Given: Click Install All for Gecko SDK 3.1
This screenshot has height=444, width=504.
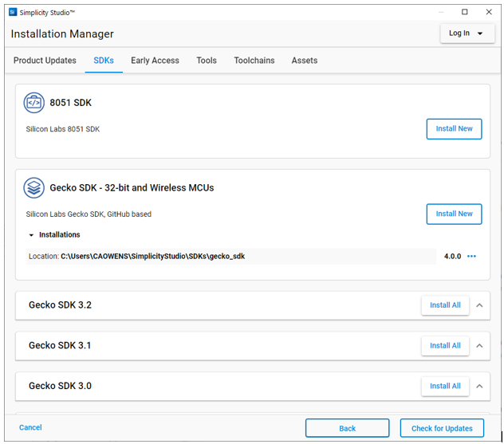Looking at the screenshot, I should pos(445,346).
